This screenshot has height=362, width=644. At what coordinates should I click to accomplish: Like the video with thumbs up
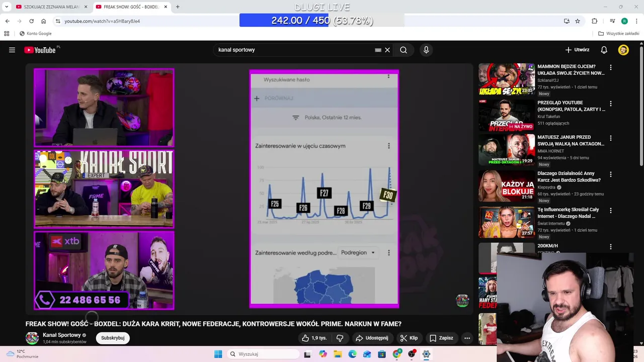coord(314,338)
